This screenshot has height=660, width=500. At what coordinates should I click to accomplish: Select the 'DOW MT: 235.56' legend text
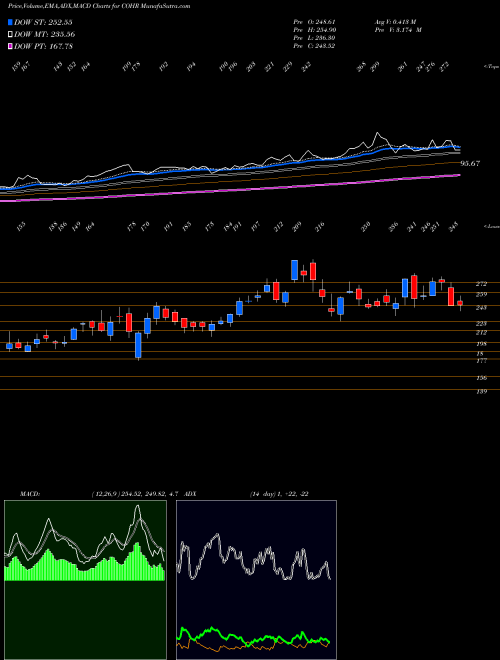tap(45, 34)
